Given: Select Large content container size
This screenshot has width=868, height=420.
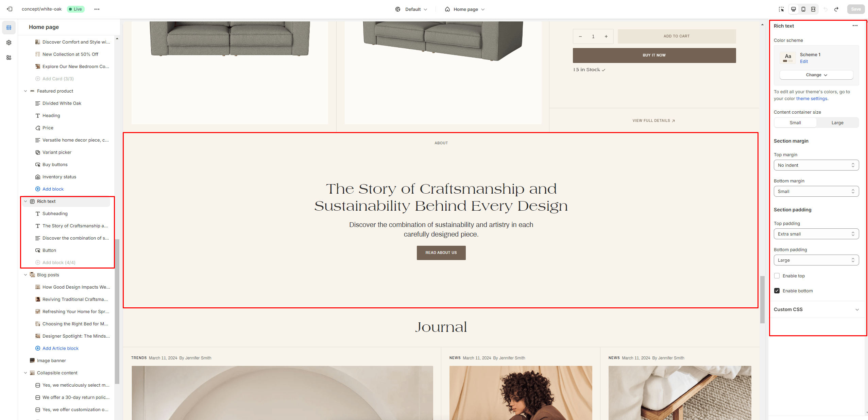Looking at the screenshot, I should 837,123.
